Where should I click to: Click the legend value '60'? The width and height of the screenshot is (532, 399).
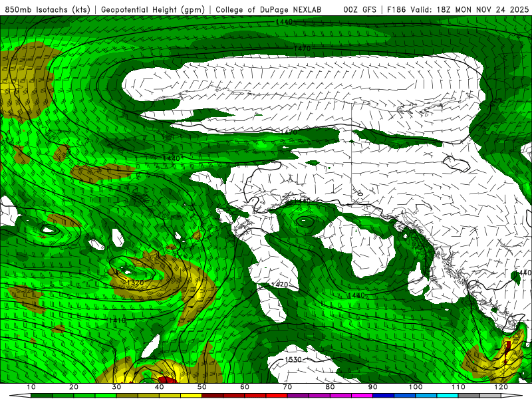pyautogui.click(x=245, y=387)
